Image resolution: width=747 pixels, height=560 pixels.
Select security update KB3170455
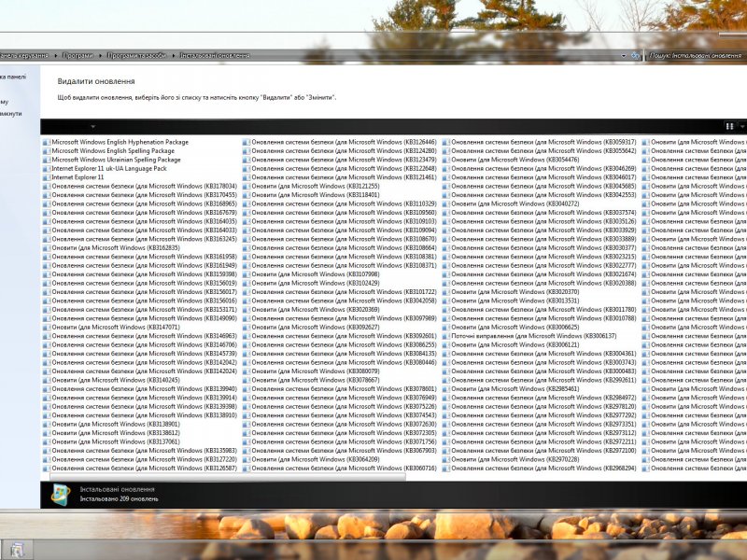[x=145, y=195]
